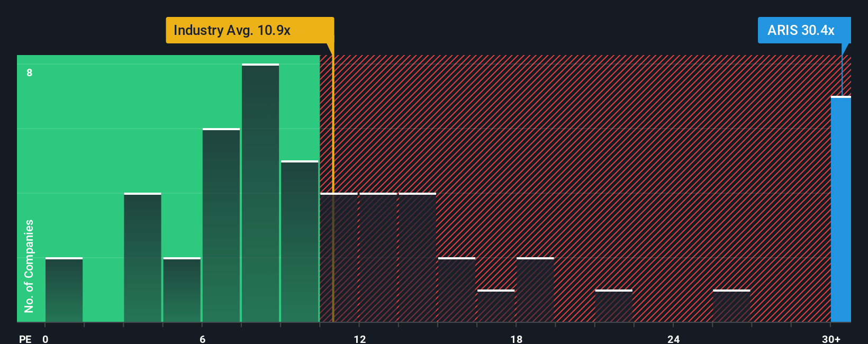Click the x-axis label 24
The image size is (868, 344).
674,339
